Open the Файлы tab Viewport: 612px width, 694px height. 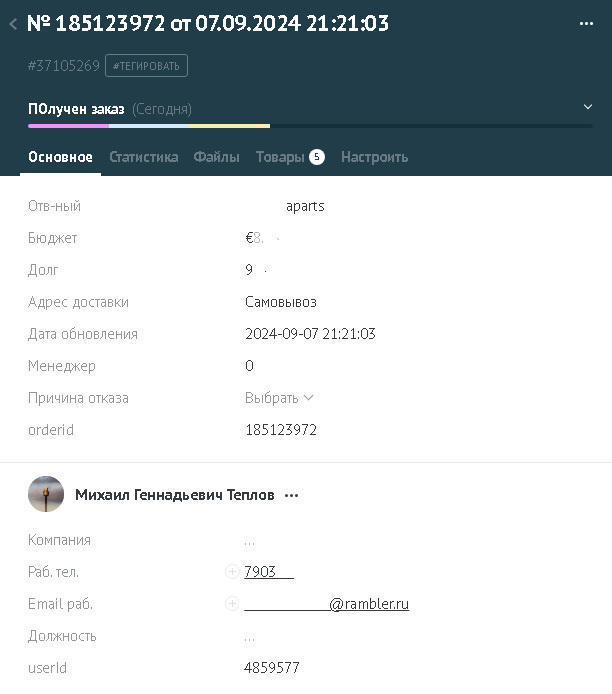click(x=216, y=157)
